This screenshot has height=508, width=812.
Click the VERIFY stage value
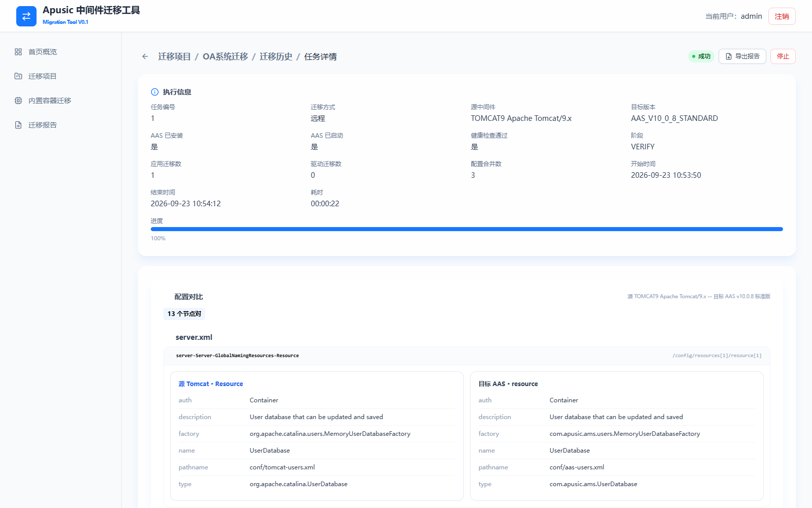[642, 147]
